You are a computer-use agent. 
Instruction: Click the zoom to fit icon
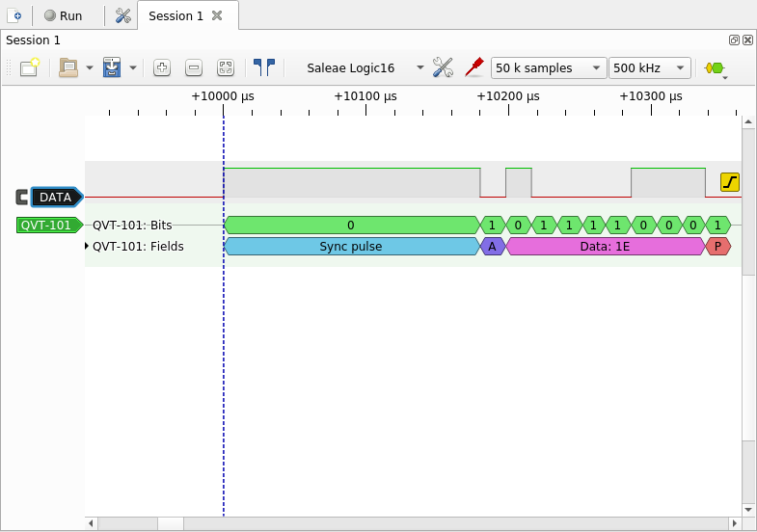[x=226, y=67]
